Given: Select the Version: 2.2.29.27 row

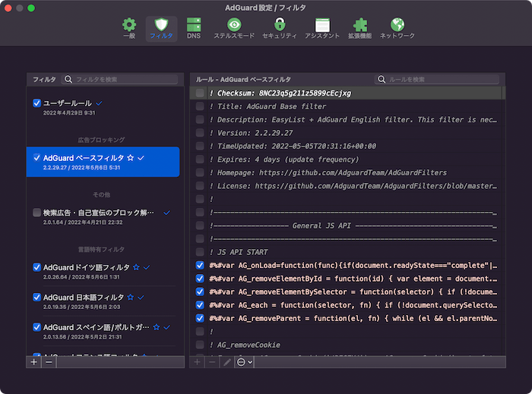Looking at the screenshot, I should pos(346,133).
